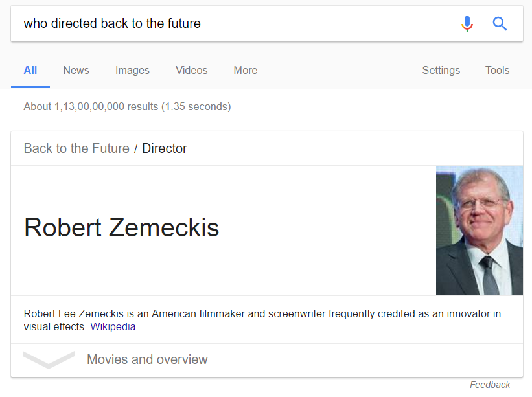This screenshot has width=532, height=397.
Task: Expand the card with the chevron arrow
Action: point(49,359)
